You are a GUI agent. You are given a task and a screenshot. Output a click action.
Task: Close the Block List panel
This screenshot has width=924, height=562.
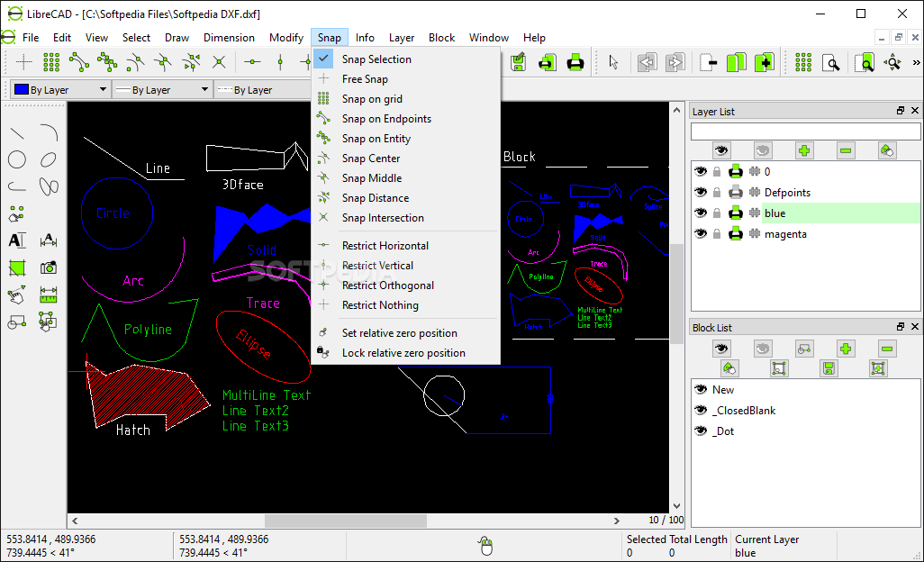(x=915, y=326)
